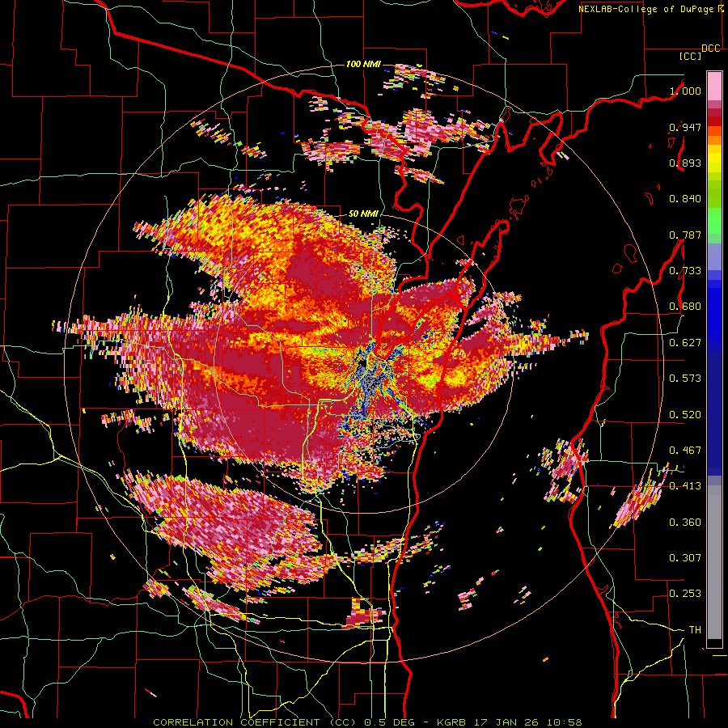
Task: Click the 50 NMI range ring label
Action: click(x=363, y=214)
